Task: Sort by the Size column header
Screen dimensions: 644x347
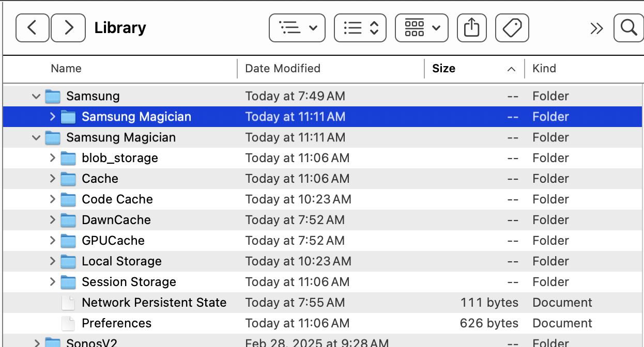Action: pyautogui.click(x=443, y=69)
